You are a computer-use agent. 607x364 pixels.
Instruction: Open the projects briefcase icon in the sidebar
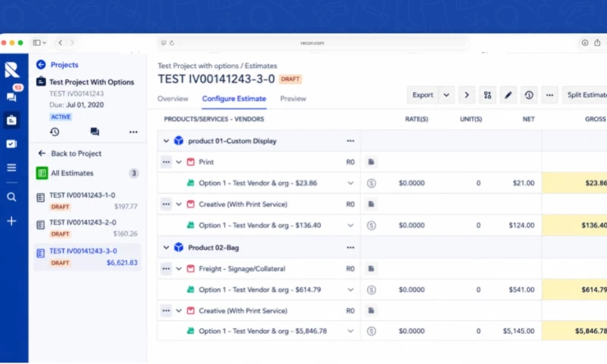pyautogui.click(x=11, y=121)
